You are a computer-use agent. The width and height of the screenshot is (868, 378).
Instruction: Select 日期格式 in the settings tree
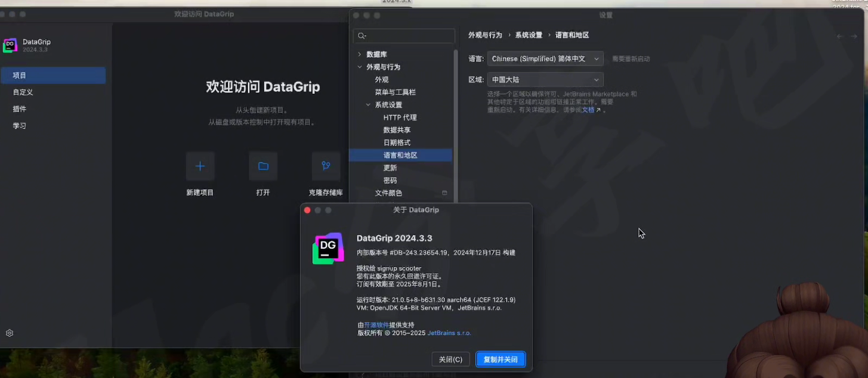(x=397, y=142)
